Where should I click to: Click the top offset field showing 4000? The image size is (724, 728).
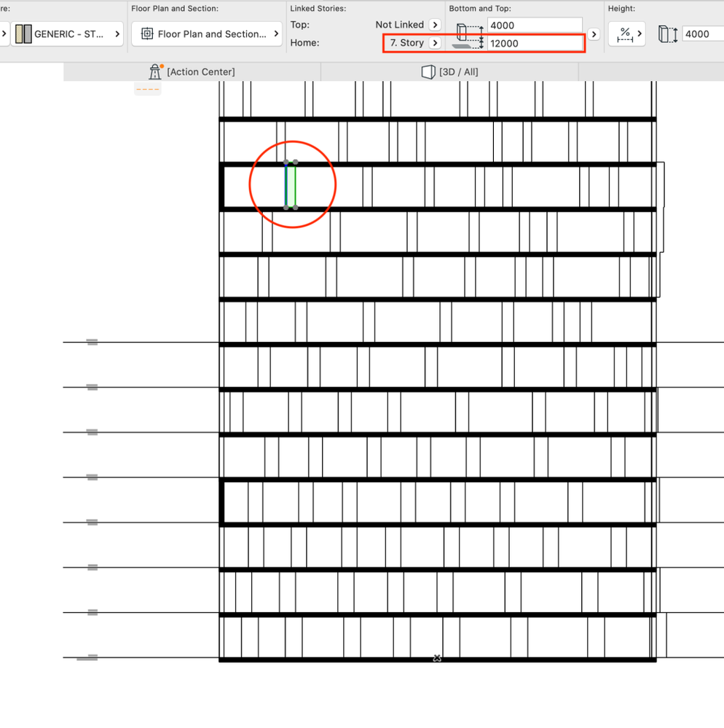(535, 26)
